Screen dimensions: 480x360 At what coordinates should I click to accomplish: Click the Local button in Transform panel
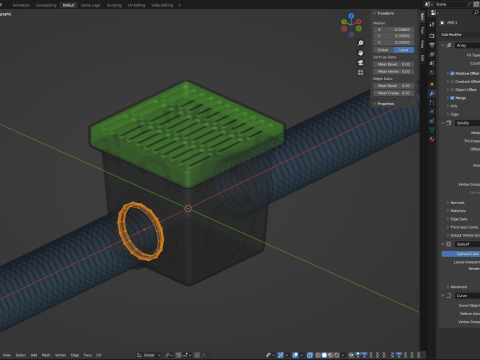coord(404,50)
